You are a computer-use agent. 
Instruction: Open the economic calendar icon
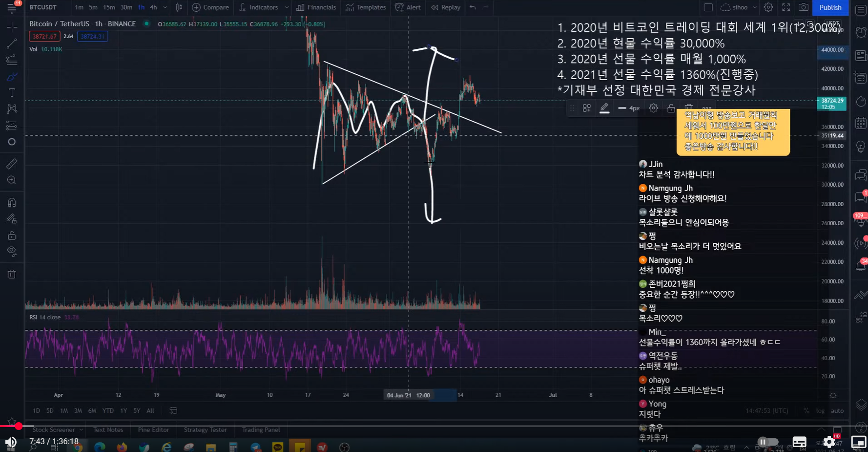click(861, 123)
